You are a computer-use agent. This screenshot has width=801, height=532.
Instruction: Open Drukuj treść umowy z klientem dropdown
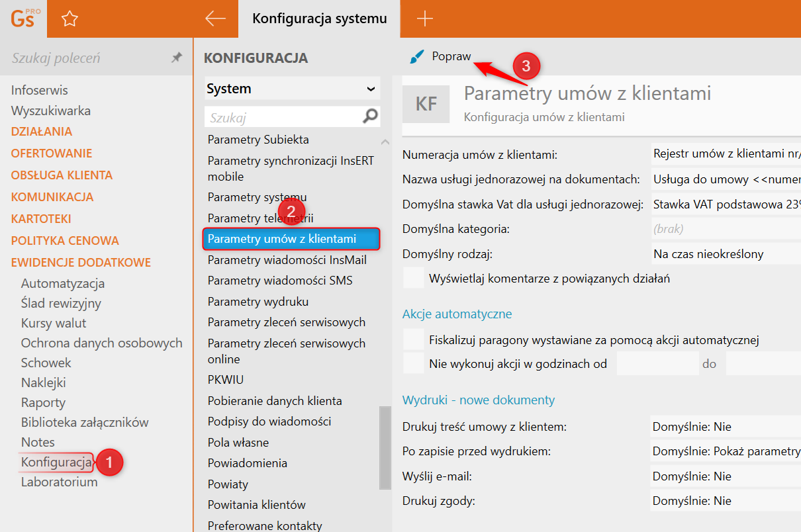coord(725,427)
